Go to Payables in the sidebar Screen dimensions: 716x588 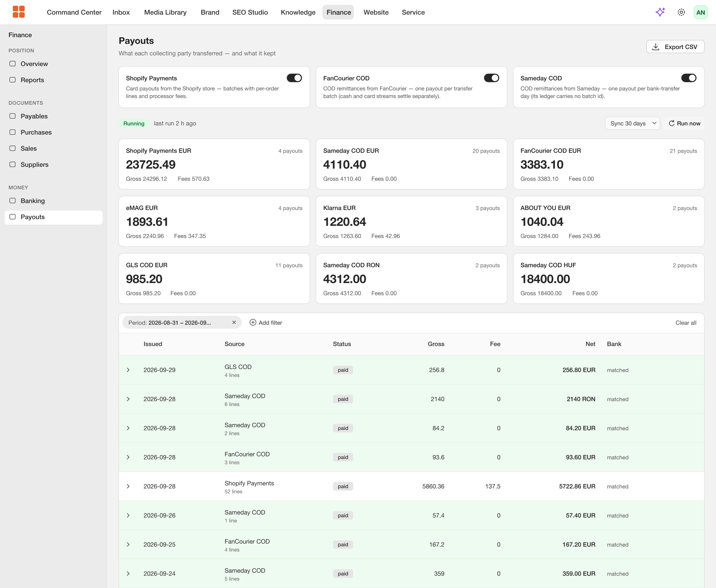click(x=54, y=116)
